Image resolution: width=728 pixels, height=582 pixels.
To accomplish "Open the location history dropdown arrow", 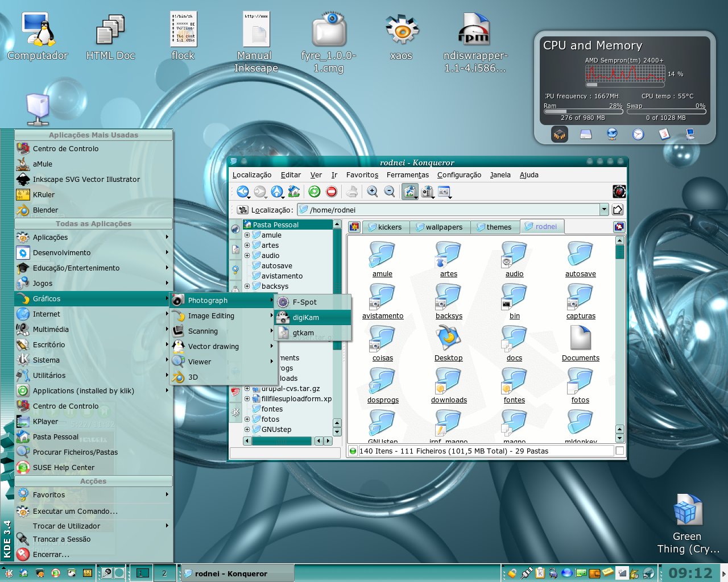I will pos(604,210).
